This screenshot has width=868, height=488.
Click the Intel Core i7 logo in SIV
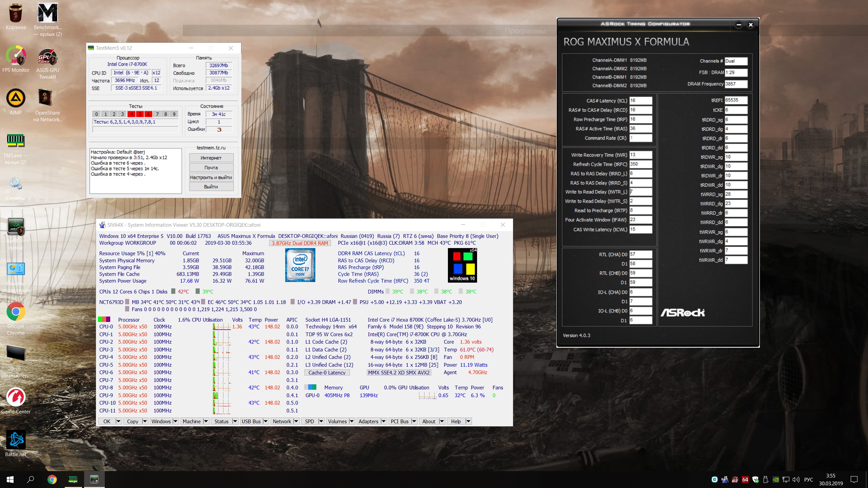pyautogui.click(x=300, y=265)
